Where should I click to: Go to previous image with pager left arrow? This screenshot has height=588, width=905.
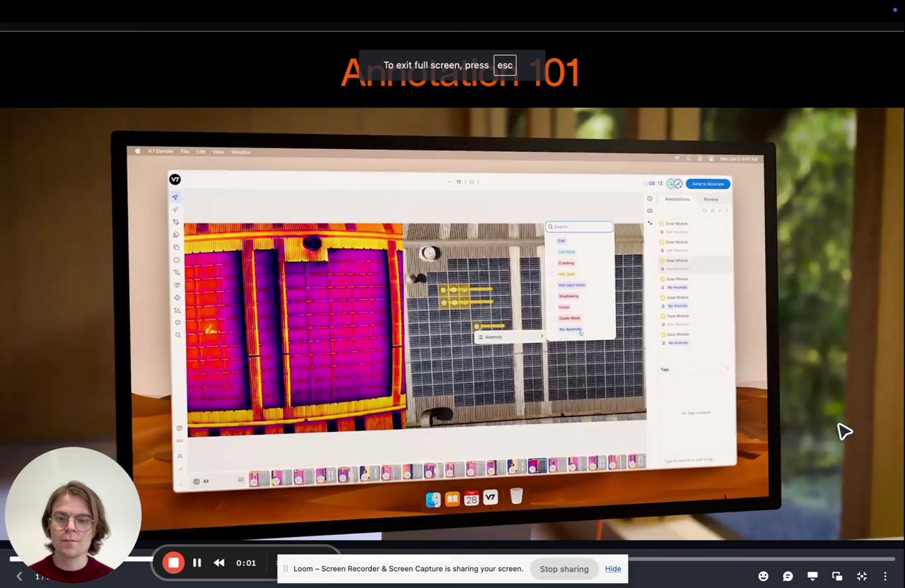tap(449, 182)
